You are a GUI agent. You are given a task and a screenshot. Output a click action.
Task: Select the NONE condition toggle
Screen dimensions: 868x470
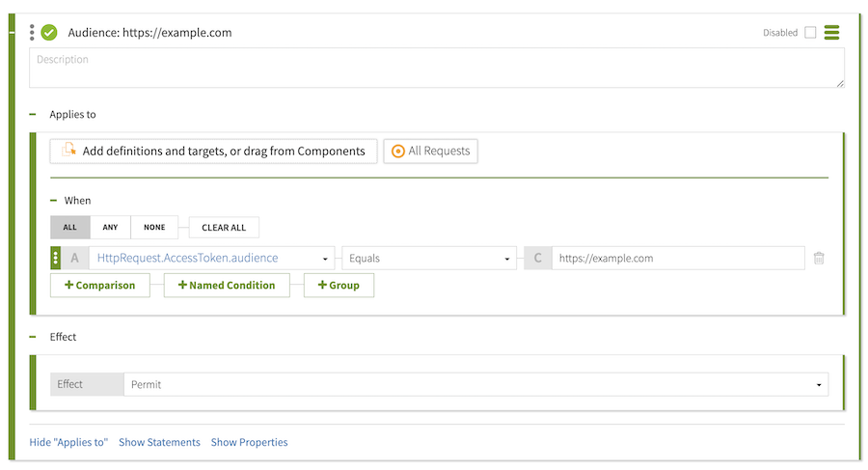(154, 228)
